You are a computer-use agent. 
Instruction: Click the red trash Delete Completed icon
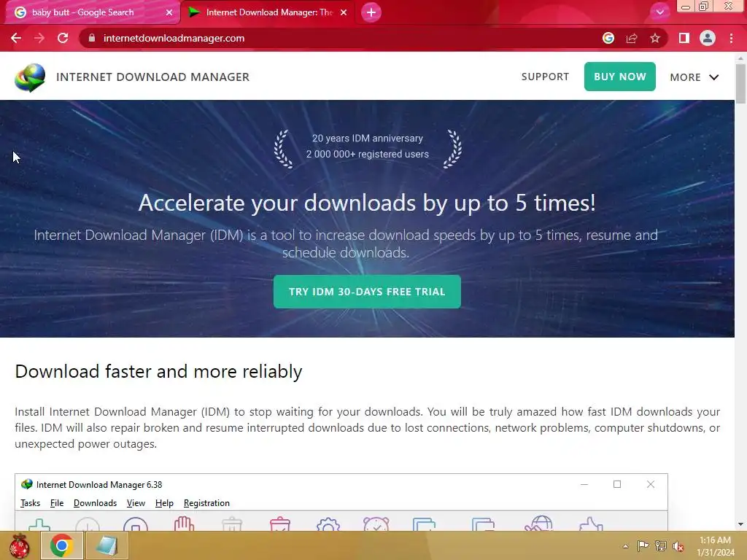tap(279, 524)
